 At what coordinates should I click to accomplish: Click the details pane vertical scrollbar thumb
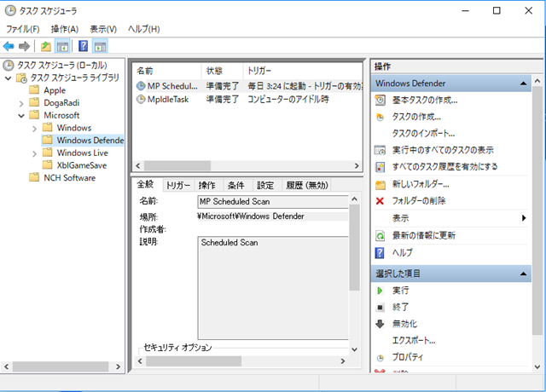[355, 247]
